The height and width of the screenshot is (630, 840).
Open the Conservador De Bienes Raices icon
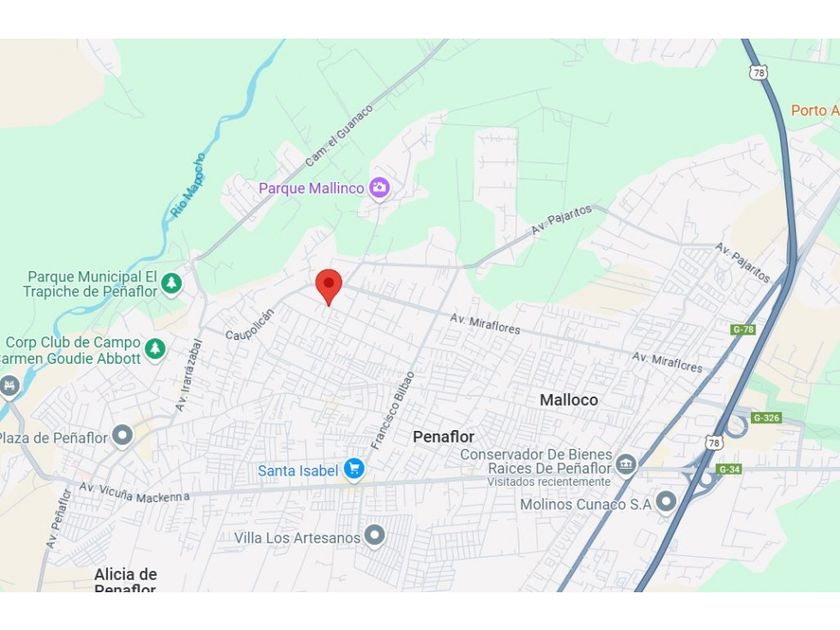625,464
